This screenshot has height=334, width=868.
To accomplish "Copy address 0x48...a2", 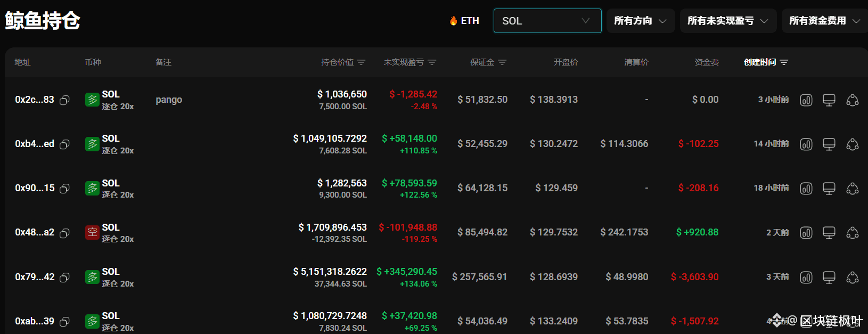I will coord(64,233).
